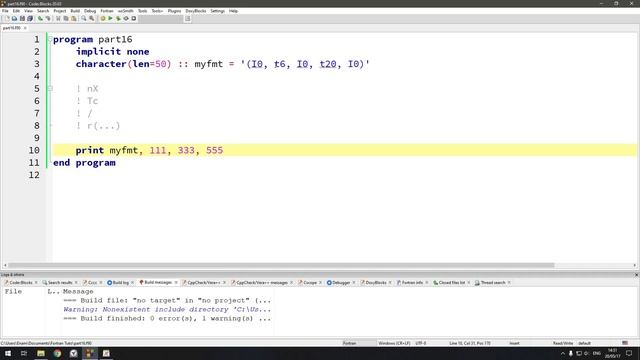640x360 pixels.
Task: Click the Paste toolbar icon
Action: point(73,19)
